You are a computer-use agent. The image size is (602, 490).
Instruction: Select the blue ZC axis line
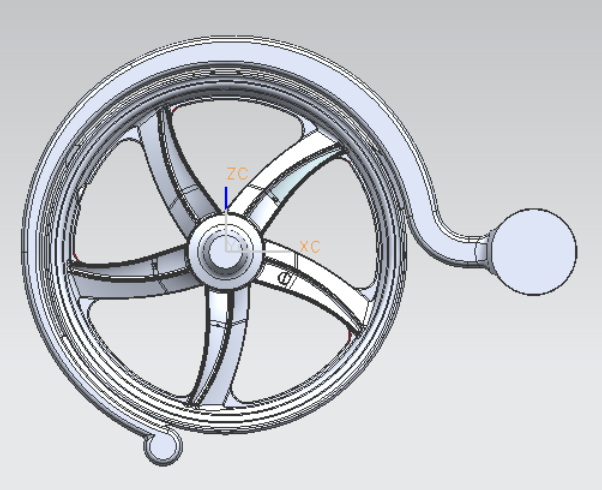[226, 198]
